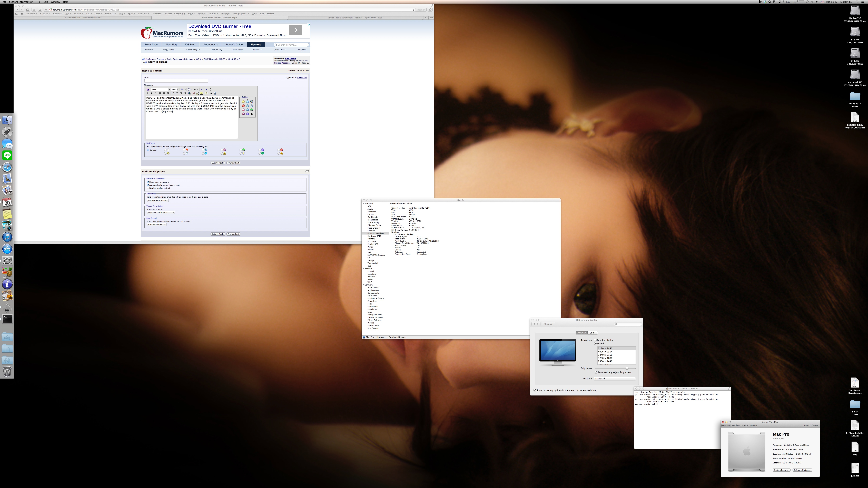
Task: Undo last edit in message editor
Action: click(x=202, y=90)
